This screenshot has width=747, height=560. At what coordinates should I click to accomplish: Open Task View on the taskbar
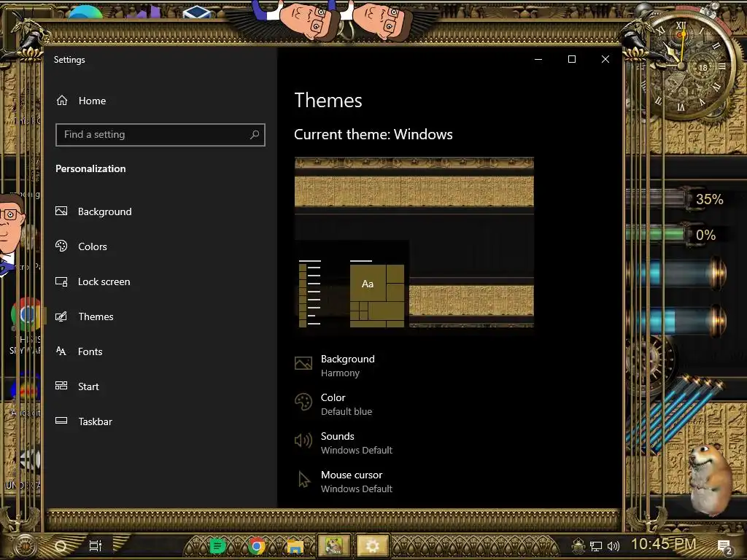(x=96, y=545)
